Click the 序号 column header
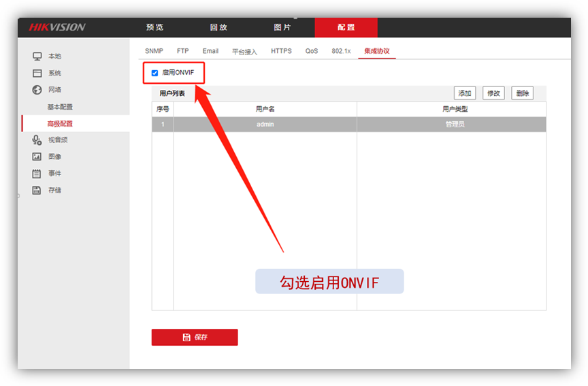The width and height of the screenshot is (588, 386). click(163, 109)
